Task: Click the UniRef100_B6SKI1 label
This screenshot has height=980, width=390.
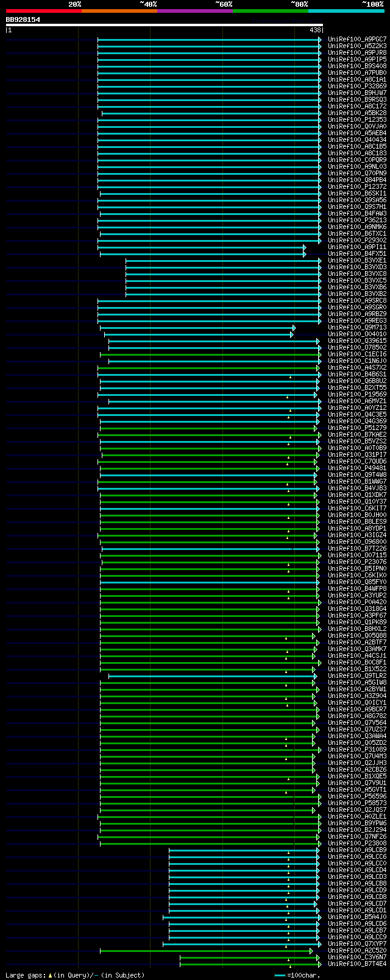Action: tap(357, 194)
